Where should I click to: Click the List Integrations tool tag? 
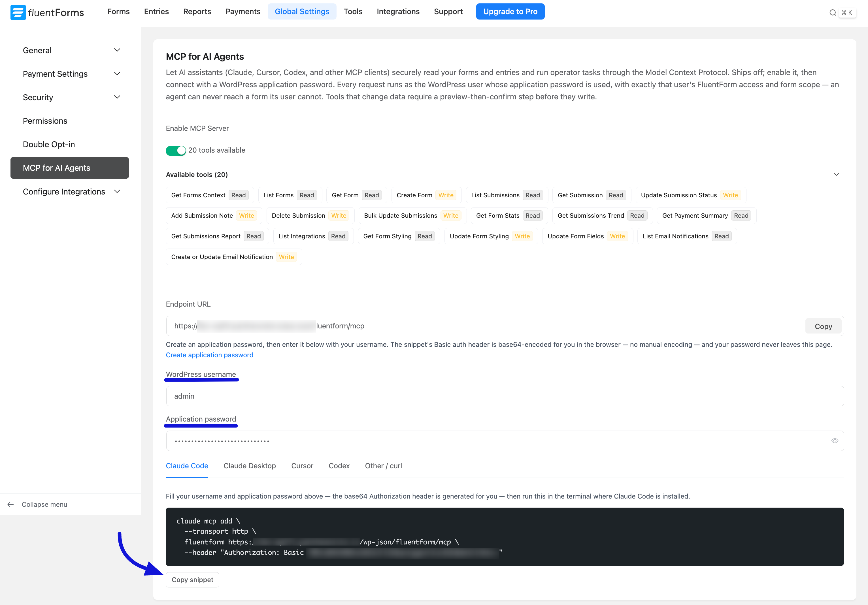pyautogui.click(x=313, y=236)
